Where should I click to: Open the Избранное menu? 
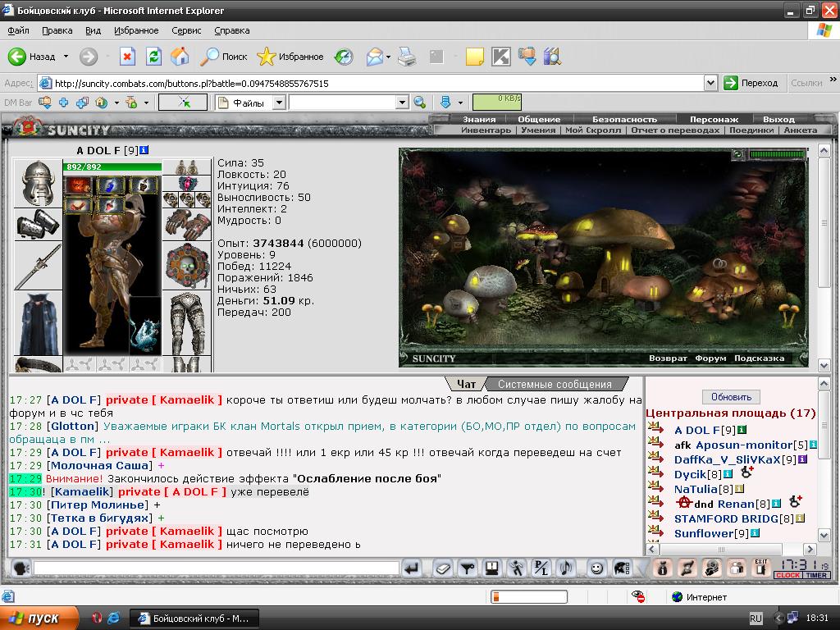point(136,30)
